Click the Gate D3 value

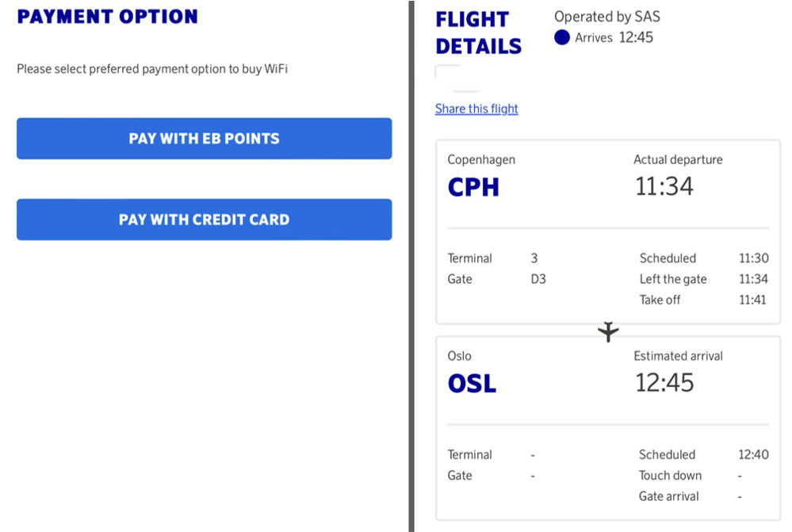coord(538,279)
